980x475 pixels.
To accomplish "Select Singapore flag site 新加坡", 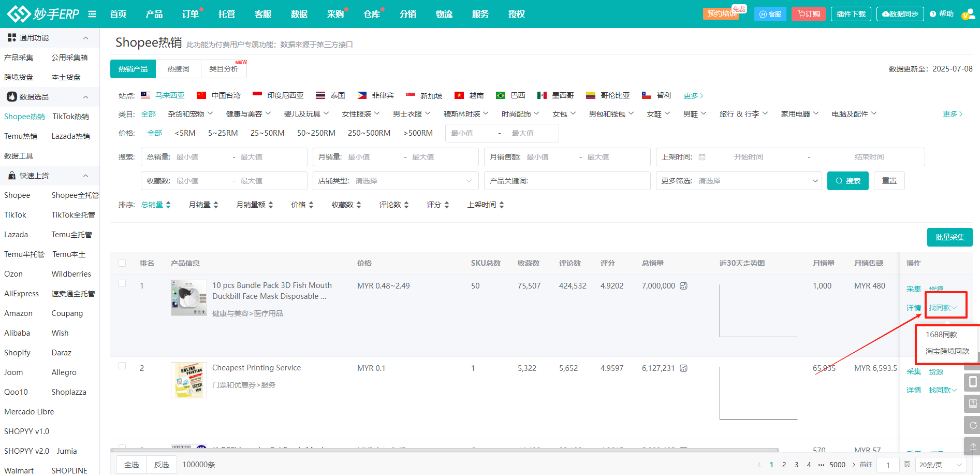I will (x=424, y=95).
